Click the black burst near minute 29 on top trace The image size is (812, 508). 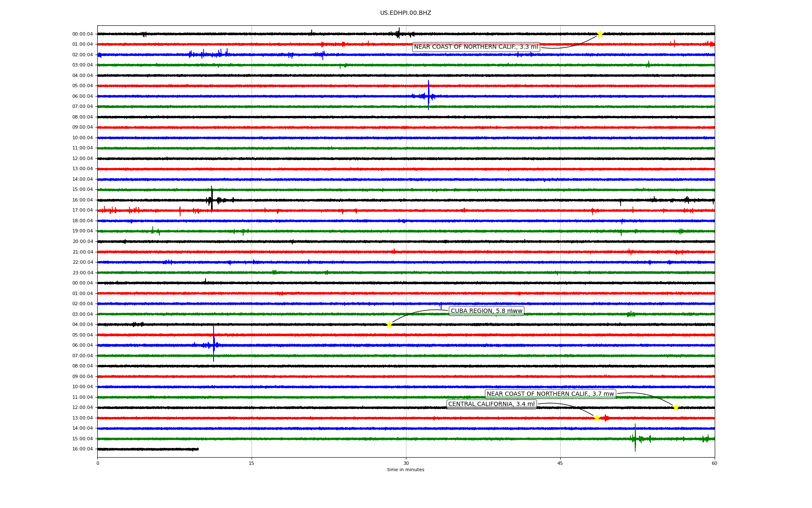pyautogui.click(x=398, y=33)
